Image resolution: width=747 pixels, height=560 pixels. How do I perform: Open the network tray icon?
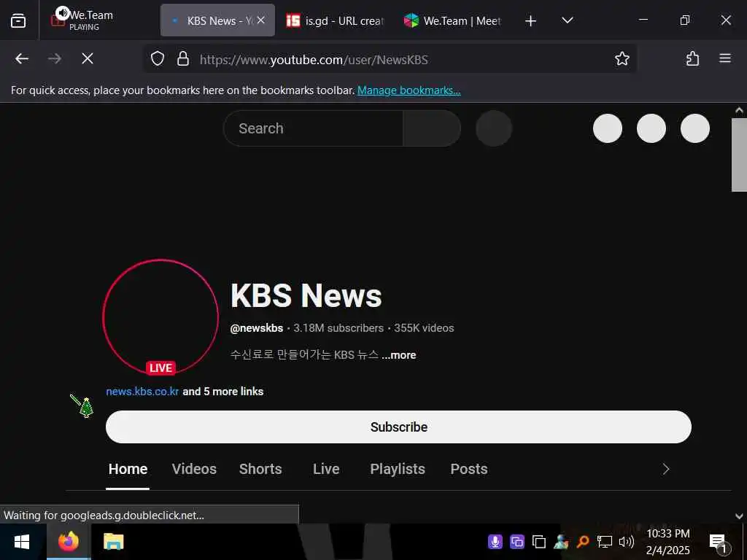click(x=604, y=542)
